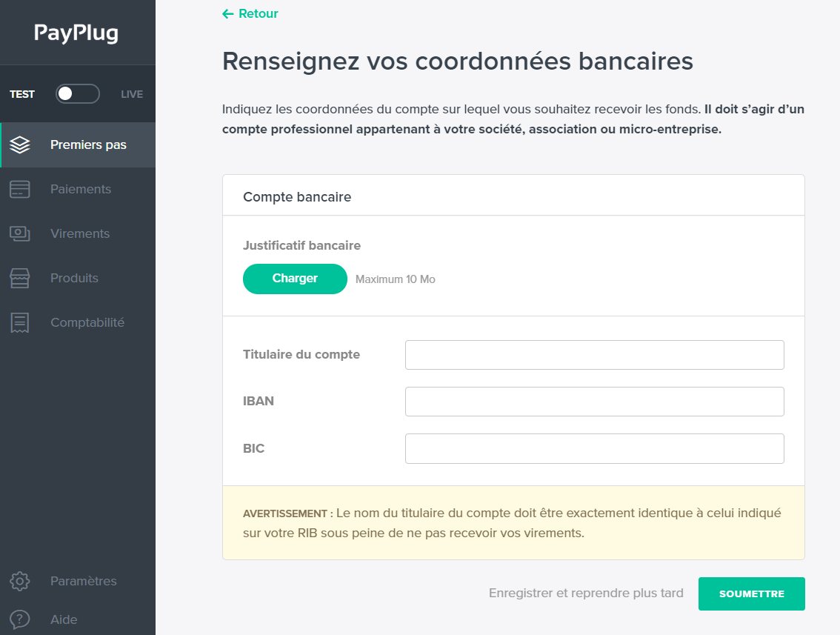Click the Produits shop icon
Viewport: 840px width, 635px height.
pyautogui.click(x=20, y=278)
